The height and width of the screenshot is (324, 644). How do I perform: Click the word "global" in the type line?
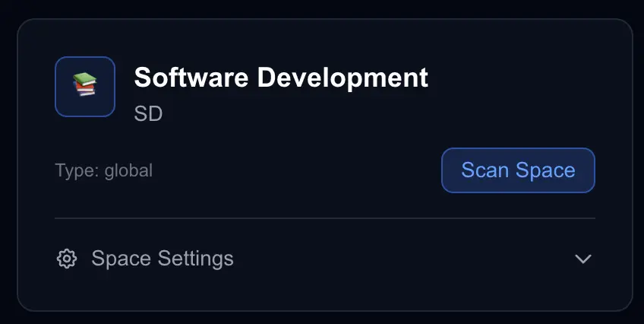point(128,170)
